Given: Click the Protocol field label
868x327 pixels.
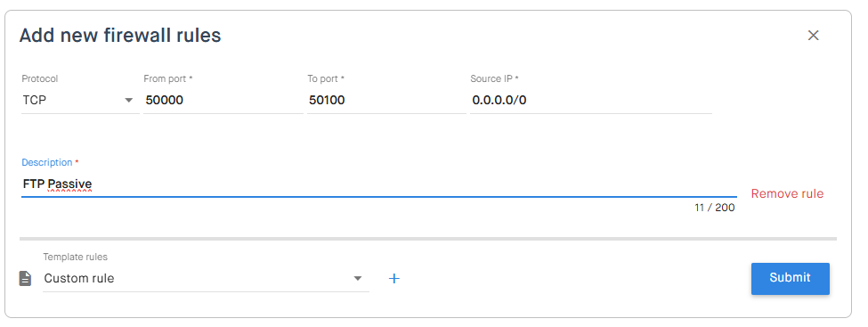Looking at the screenshot, I should click(40, 78).
